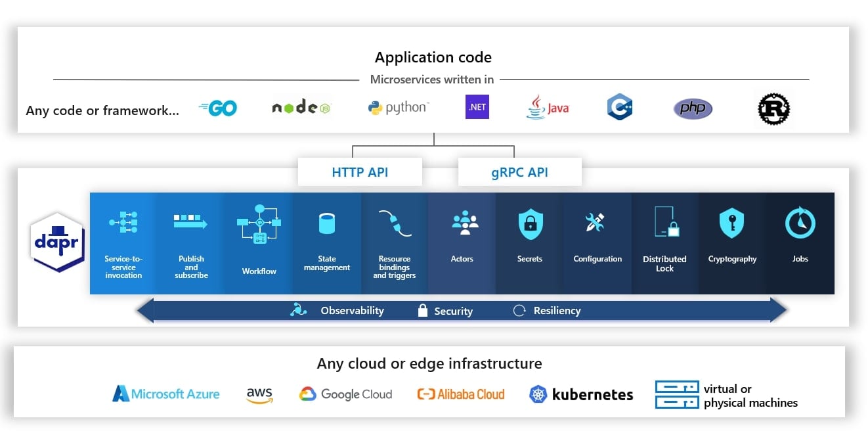This screenshot has width=868, height=437.
Task: Click the Alibaba Cloud logo
Action: click(x=461, y=394)
